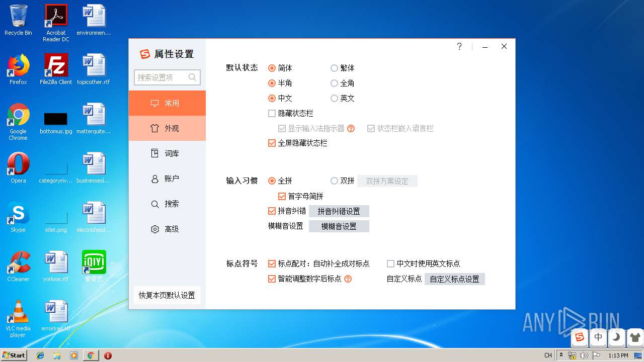Select the 全拼 radio button
644x362 pixels.
point(272,180)
